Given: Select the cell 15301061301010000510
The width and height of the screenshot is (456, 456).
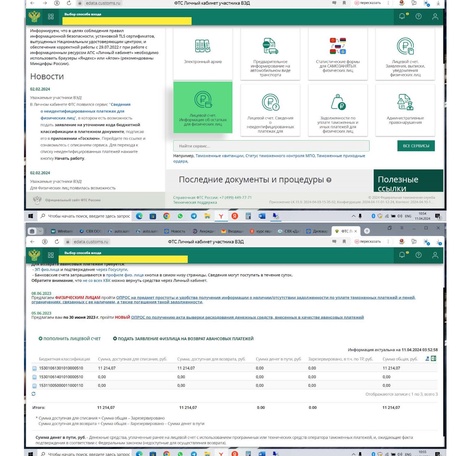Looking at the screenshot, I should tap(61, 368).
